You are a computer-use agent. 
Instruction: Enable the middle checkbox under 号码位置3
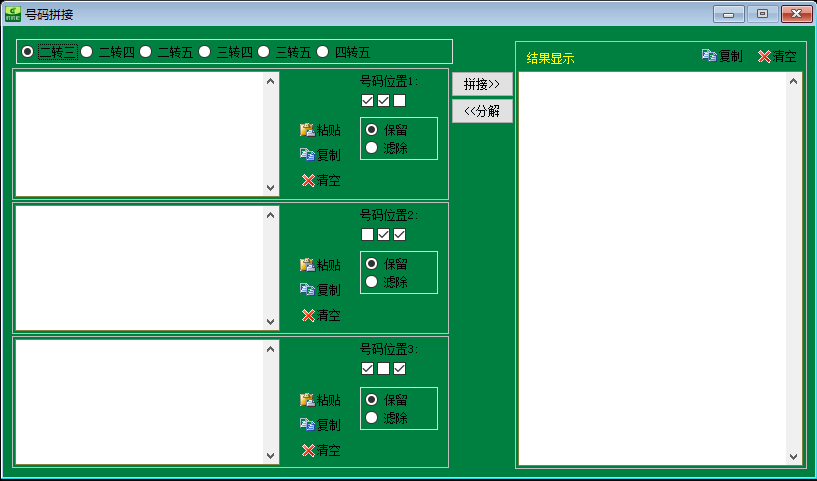coord(384,369)
